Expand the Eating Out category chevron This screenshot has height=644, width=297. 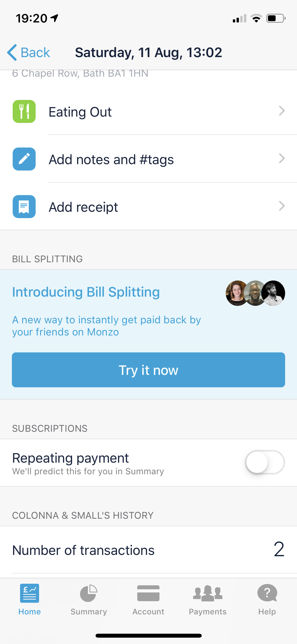coord(282,111)
